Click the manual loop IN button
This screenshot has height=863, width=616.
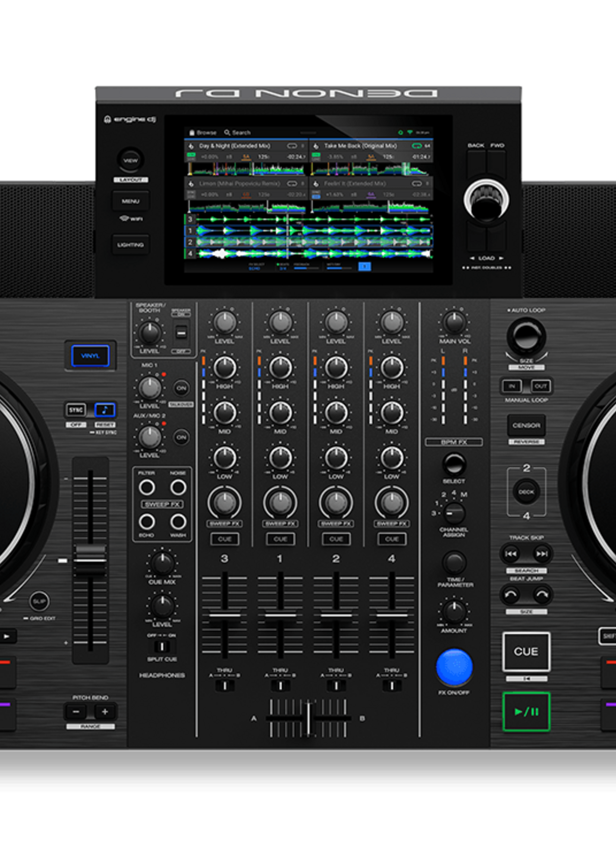pyautogui.click(x=512, y=386)
